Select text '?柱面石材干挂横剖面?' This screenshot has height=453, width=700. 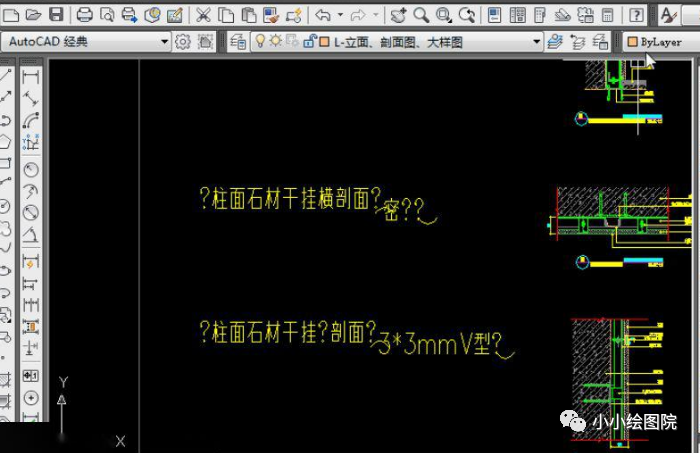(x=290, y=198)
